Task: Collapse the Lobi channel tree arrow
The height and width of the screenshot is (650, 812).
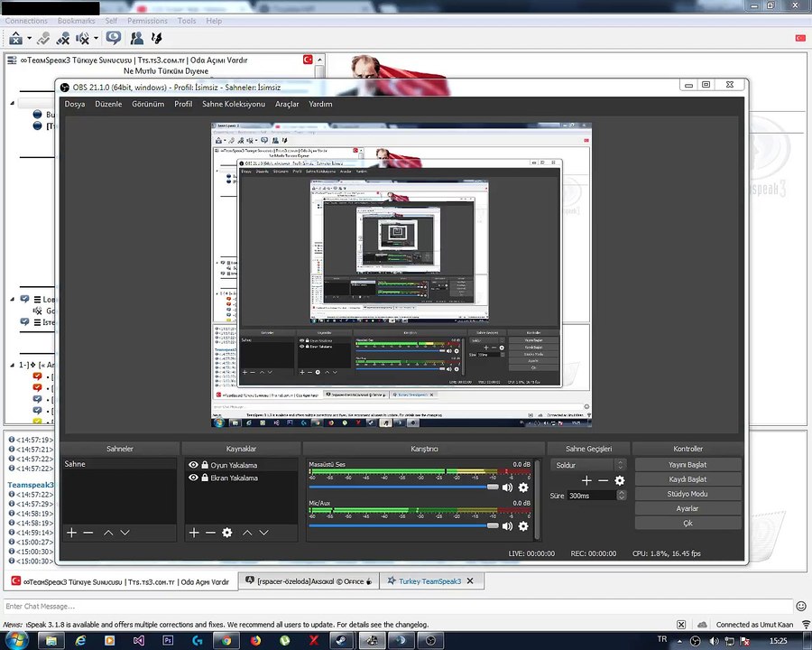Action: [13, 299]
